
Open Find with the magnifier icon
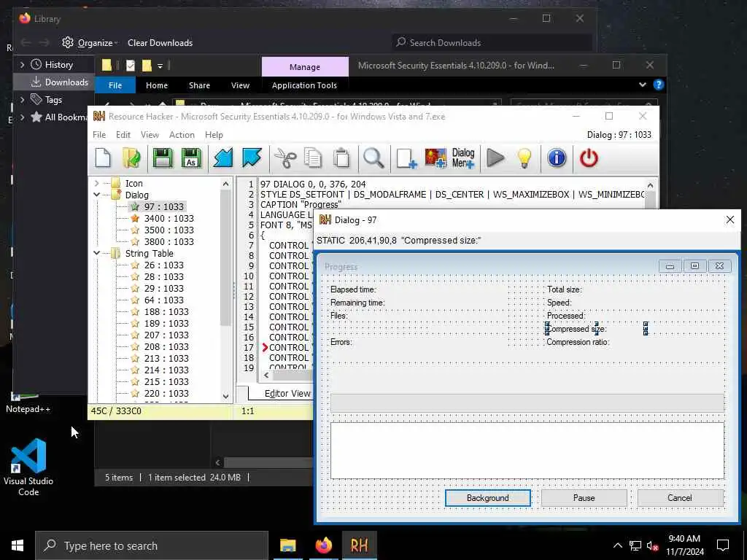click(x=373, y=158)
